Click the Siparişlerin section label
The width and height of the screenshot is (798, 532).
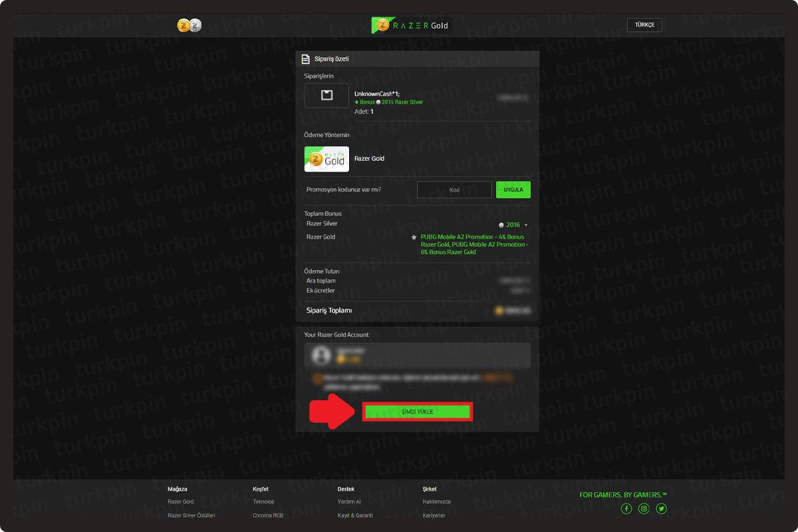(x=319, y=76)
